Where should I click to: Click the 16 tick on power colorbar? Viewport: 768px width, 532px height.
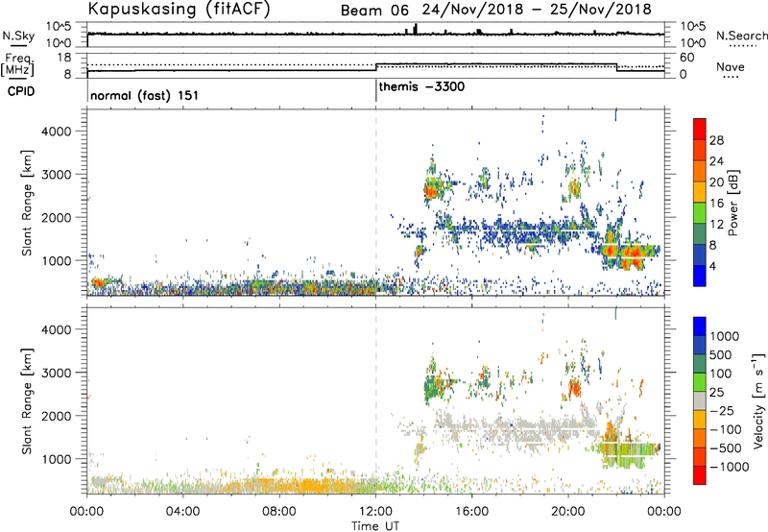(x=716, y=204)
